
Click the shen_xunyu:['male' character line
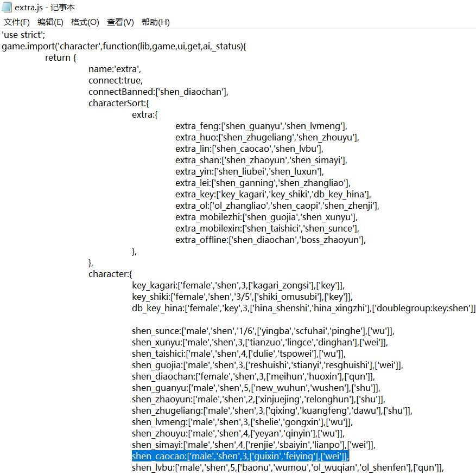[260, 342]
